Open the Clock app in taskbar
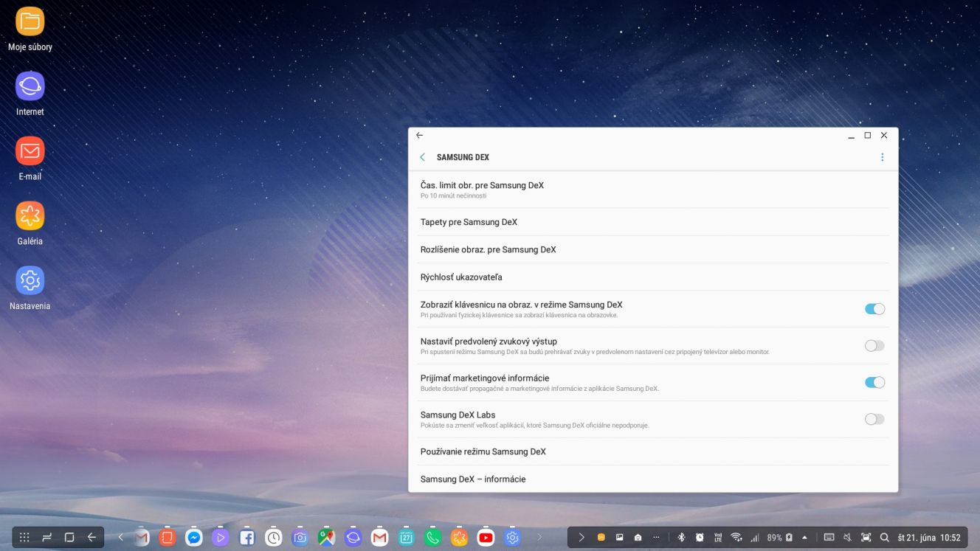The width and height of the screenshot is (980, 551). pyautogui.click(x=274, y=538)
